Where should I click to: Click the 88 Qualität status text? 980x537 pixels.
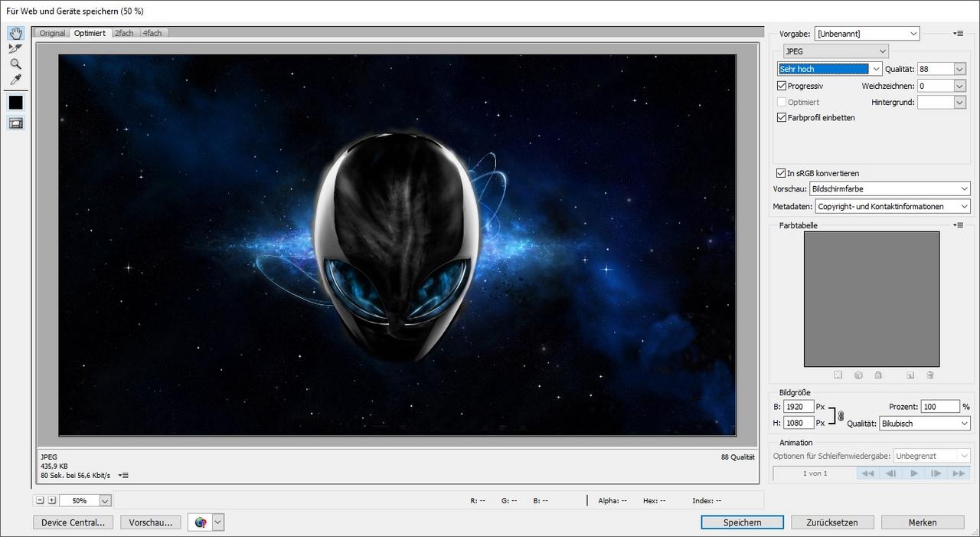click(738, 457)
